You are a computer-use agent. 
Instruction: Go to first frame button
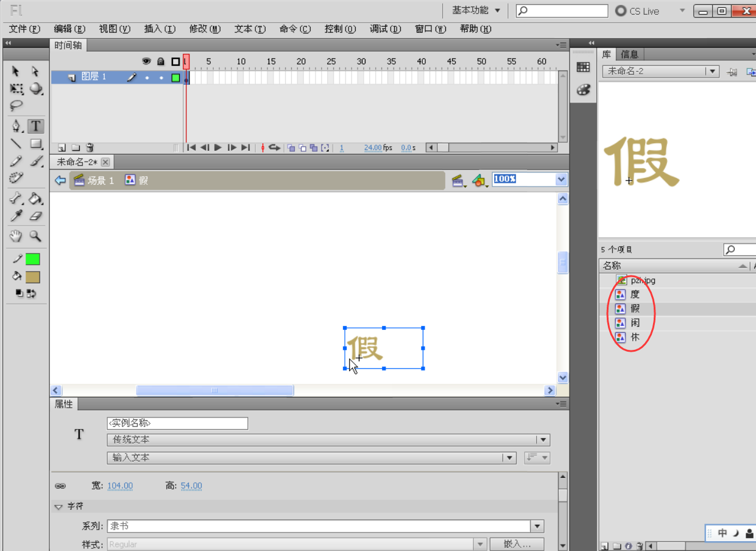point(191,148)
